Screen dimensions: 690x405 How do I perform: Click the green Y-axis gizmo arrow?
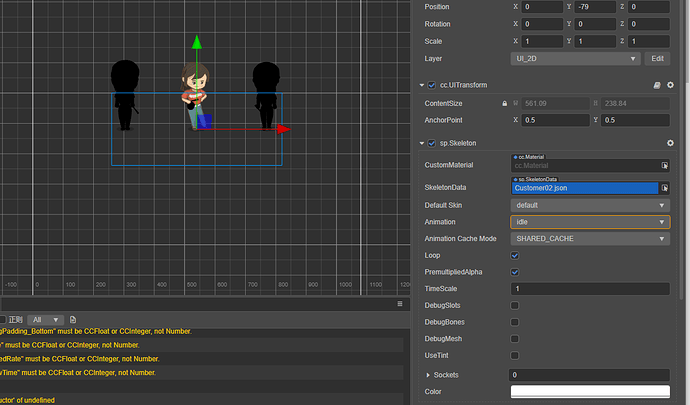[197, 43]
